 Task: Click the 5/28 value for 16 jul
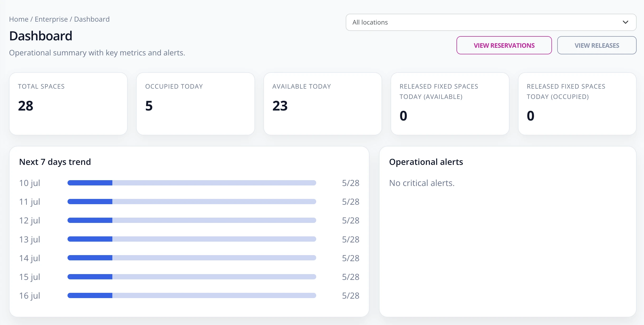[350, 296]
